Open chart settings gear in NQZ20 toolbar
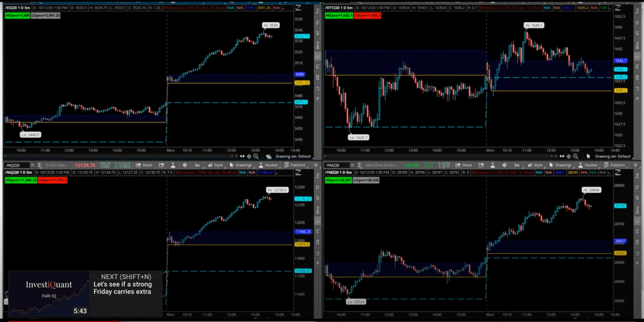 tap(185, 165)
